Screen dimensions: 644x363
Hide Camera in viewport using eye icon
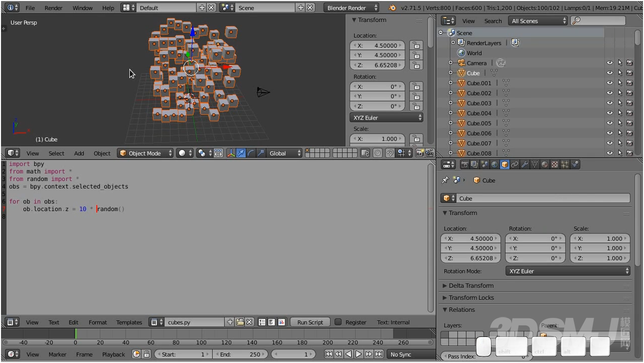pyautogui.click(x=610, y=63)
